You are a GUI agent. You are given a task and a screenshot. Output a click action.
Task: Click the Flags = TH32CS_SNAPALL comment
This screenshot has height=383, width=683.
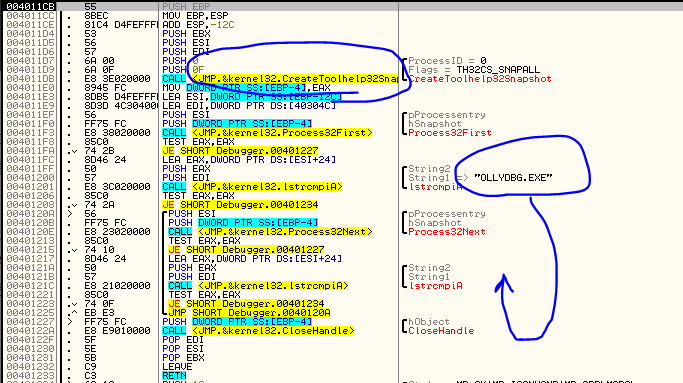(x=474, y=70)
